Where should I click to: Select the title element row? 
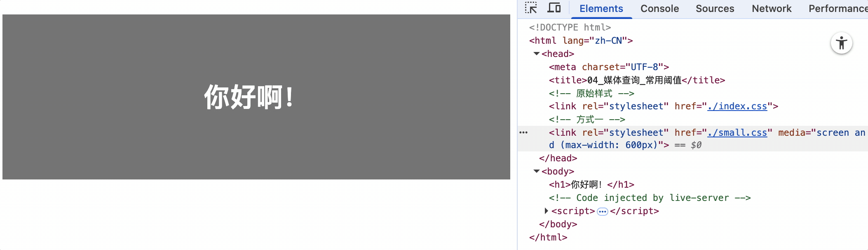(637, 80)
